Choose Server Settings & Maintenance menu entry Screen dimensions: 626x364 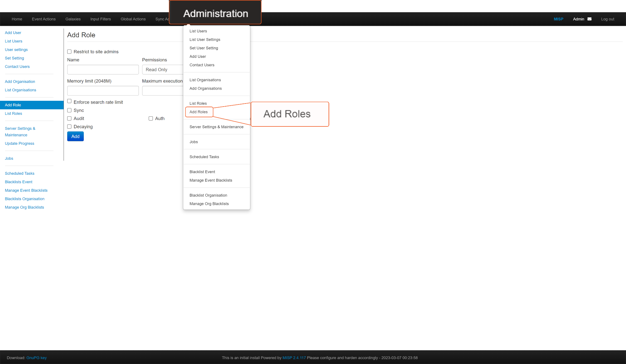(x=216, y=127)
